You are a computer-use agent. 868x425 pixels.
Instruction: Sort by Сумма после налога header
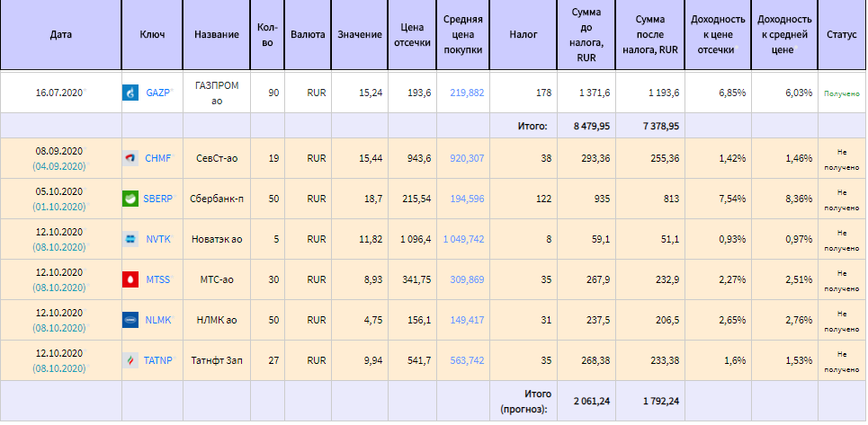(x=650, y=34)
